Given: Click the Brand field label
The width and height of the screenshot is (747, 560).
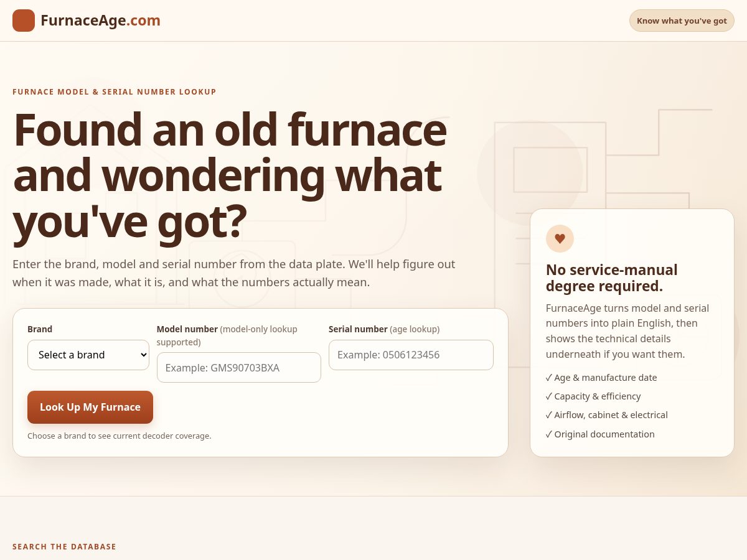Looking at the screenshot, I should [x=40, y=329].
